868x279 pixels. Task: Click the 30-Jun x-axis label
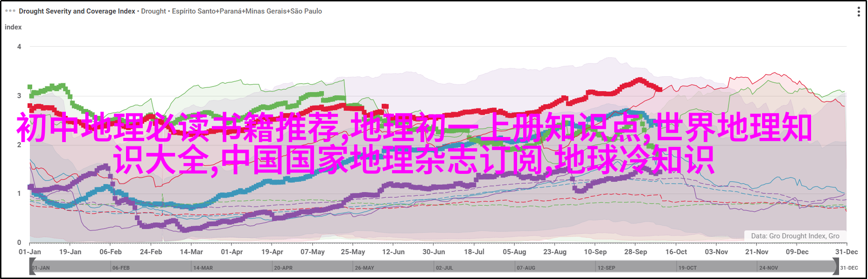point(434,252)
